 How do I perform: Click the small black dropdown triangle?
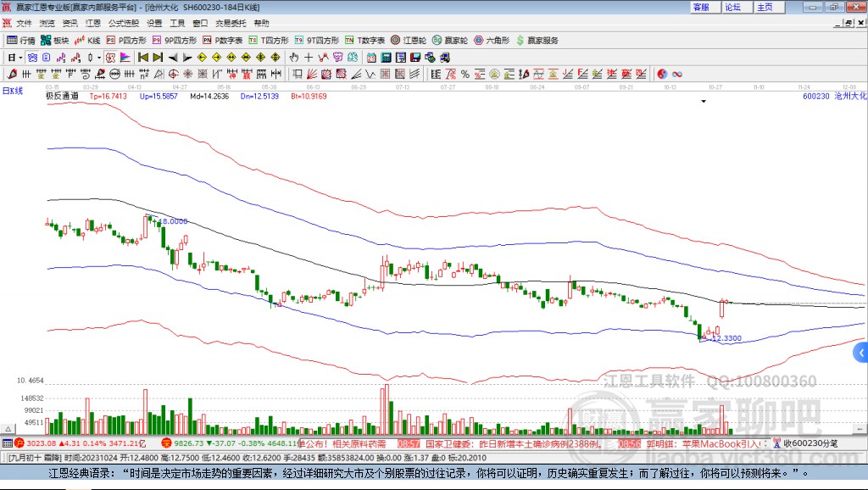coord(704,102)
